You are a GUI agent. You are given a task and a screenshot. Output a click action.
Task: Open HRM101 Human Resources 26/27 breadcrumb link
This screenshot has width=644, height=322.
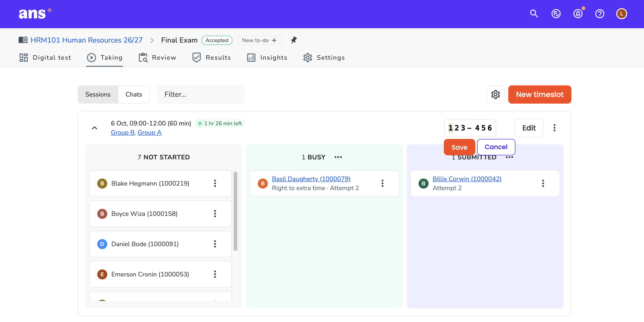tap(87, 40)
